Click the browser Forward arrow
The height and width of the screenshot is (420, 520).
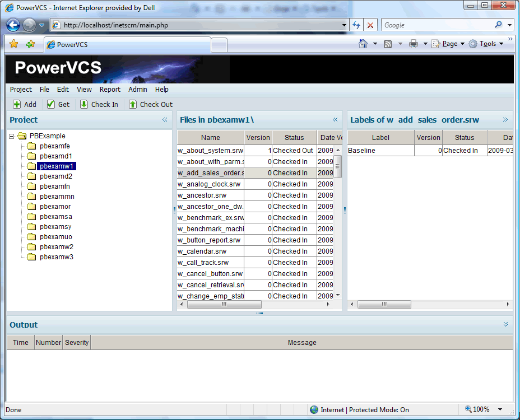coord(29,25)
